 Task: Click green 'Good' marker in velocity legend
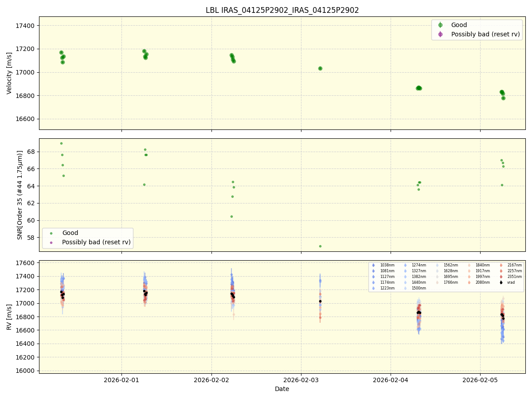440,25
